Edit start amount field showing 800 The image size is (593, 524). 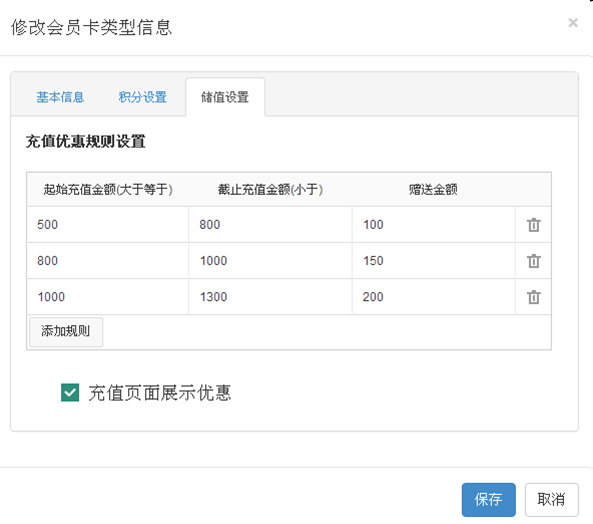[x=107, y=260]
